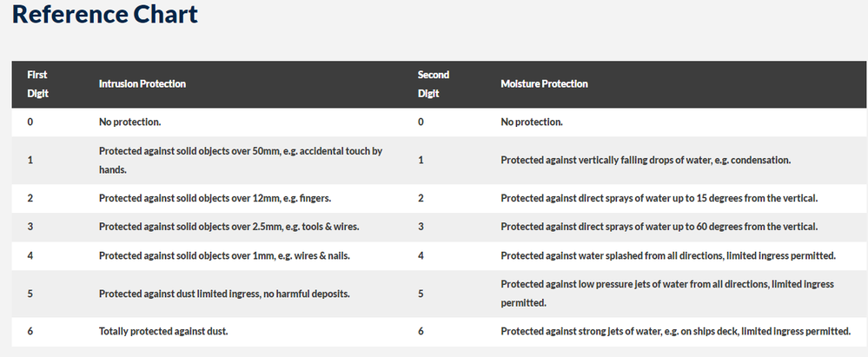Select the 15 degrees from vertical description
Image resolution: width=868 pixels, height=357 pixels.
tap(659, 198)
